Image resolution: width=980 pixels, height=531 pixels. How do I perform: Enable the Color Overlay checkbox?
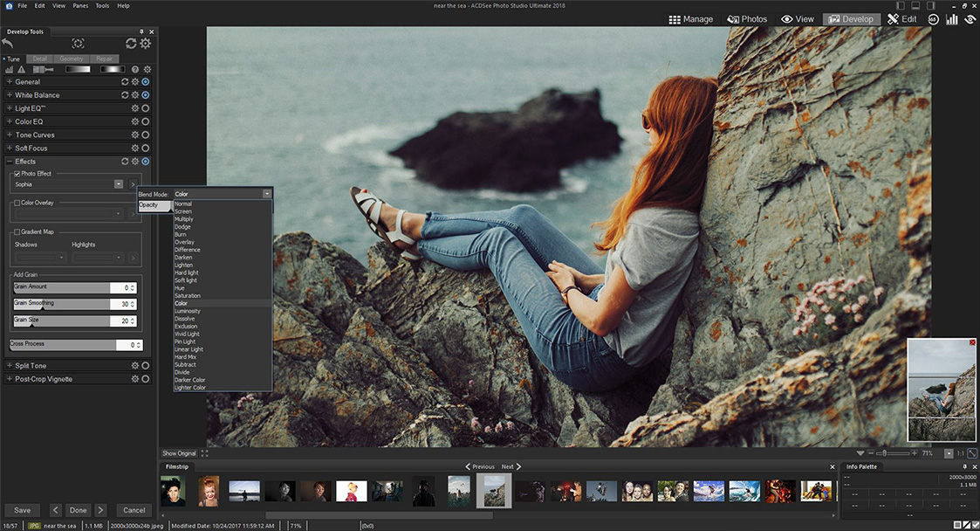pos(17,202)
